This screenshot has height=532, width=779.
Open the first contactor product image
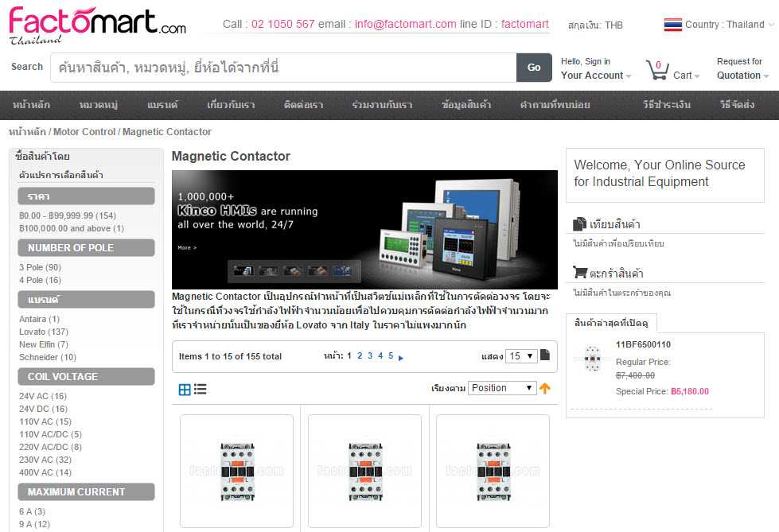point(237,471)
